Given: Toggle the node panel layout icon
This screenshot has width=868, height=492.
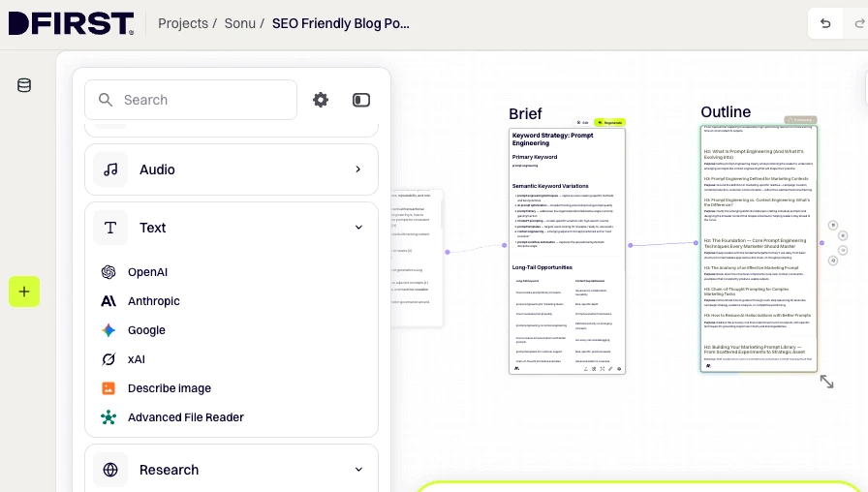Looking at the screenshot, I should tap(361, 100).
